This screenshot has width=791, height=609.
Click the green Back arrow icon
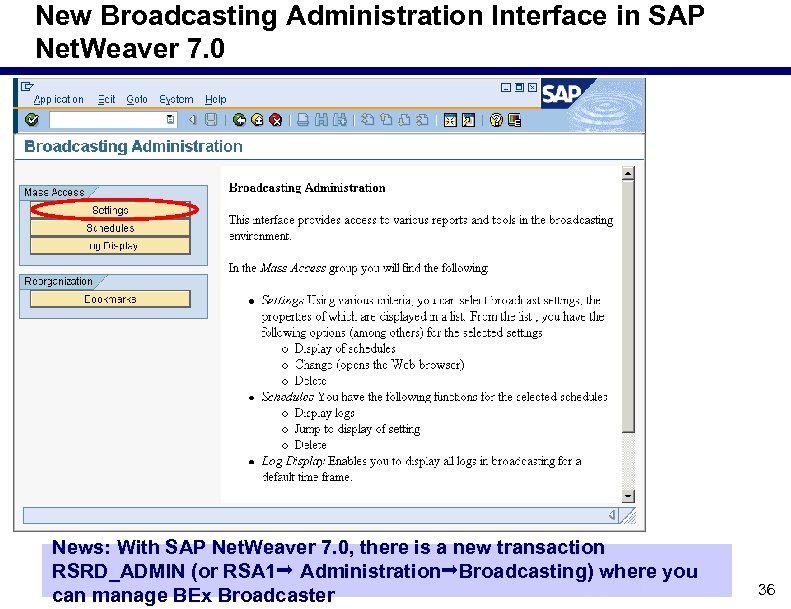tap(239, 120)
